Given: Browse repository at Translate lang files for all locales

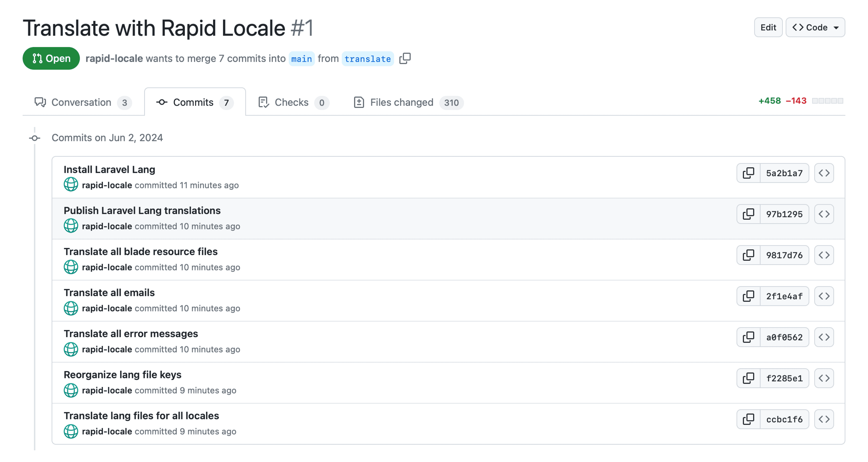Looking at the screenshot, I should pyautogui.click(x=824, y=419).
